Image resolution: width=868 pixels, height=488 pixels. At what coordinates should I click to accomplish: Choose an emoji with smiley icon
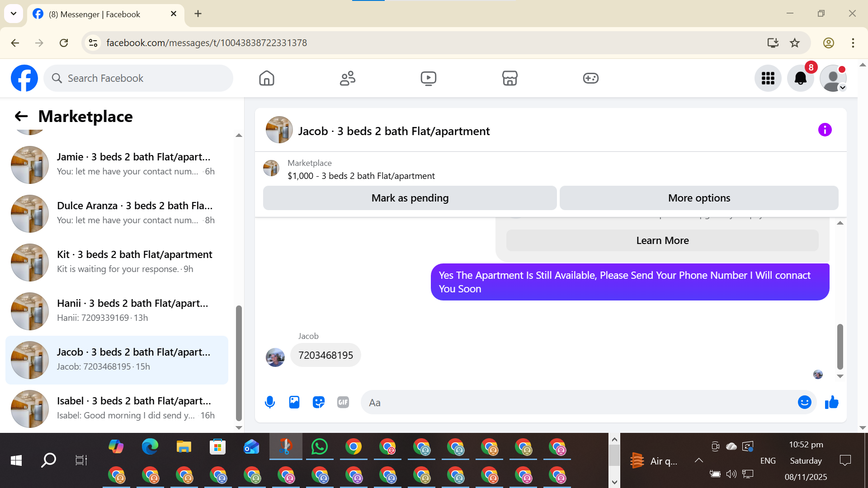click(804, 402)
